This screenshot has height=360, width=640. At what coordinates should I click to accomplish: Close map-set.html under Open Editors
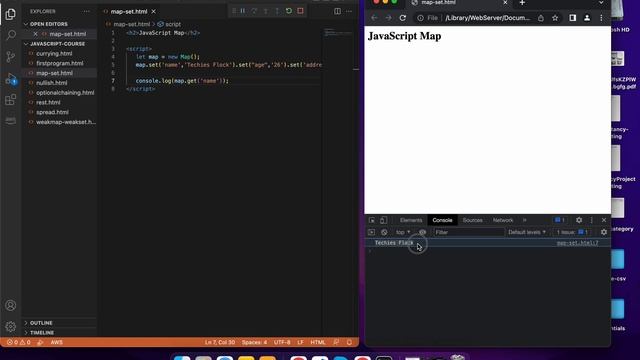click(36, 34)
